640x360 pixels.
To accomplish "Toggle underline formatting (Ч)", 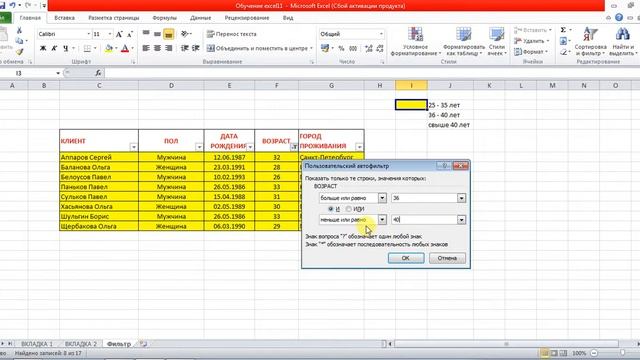I will pos(65,48).
